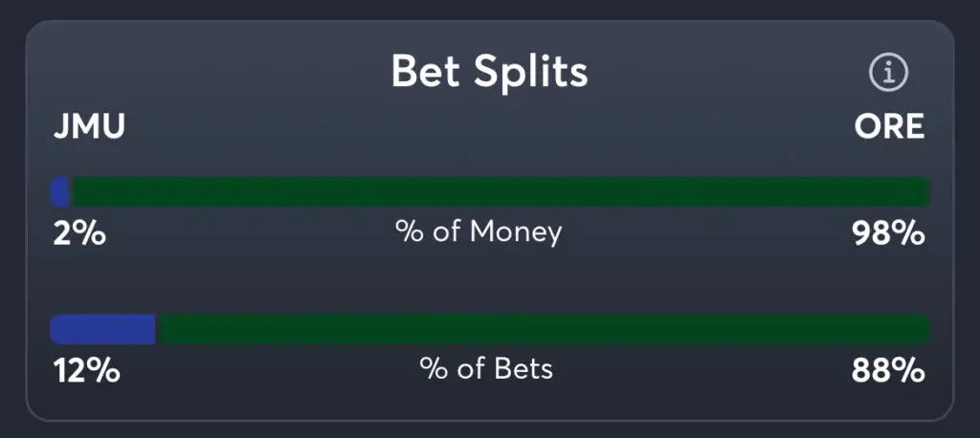980x438 pixels.
Task: Select the 98% money value
Action: click(x=888, y=232)
